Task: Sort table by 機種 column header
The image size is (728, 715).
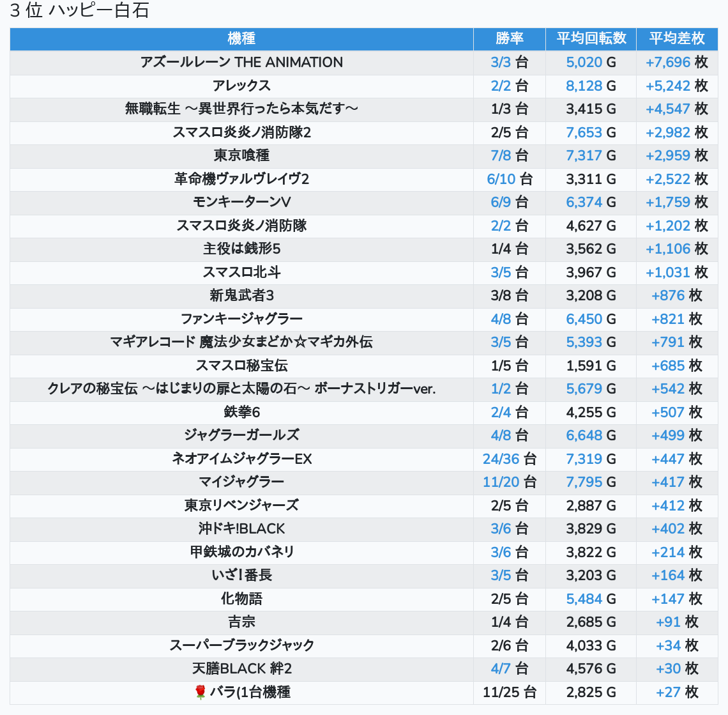Action: pos(241,38)
